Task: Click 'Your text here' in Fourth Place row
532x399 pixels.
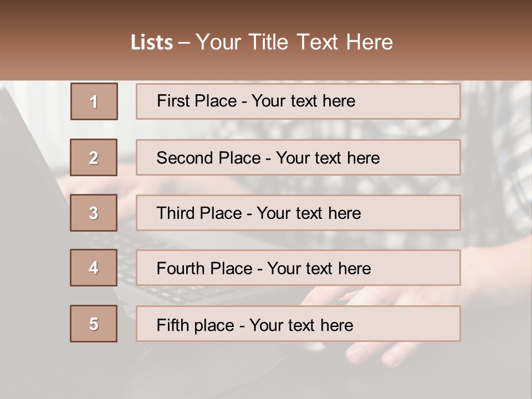Action: pyautogui.click(x=319, y=269)
